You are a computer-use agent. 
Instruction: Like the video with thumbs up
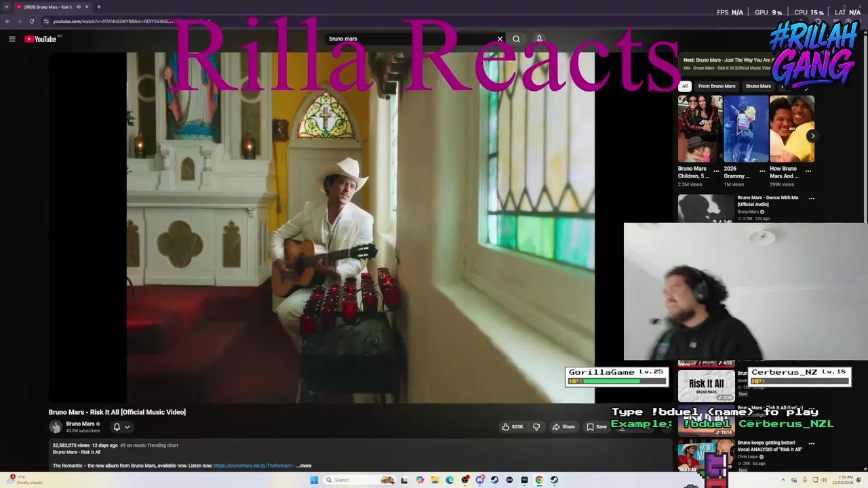coord(513,426)
